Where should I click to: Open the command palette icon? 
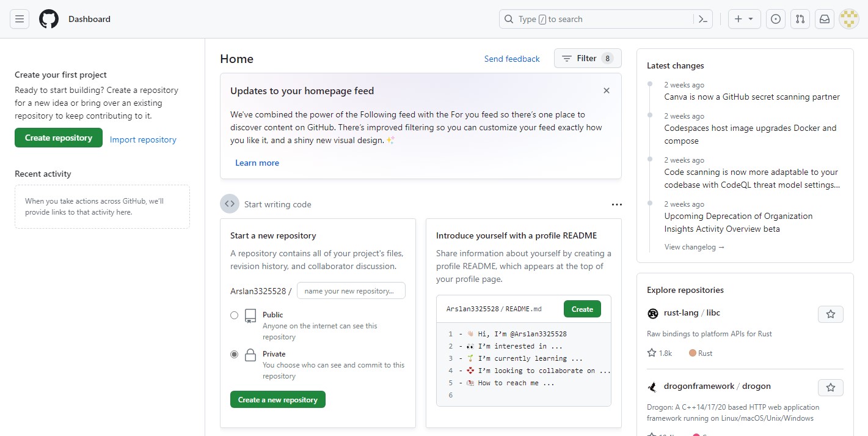(703, 19)
